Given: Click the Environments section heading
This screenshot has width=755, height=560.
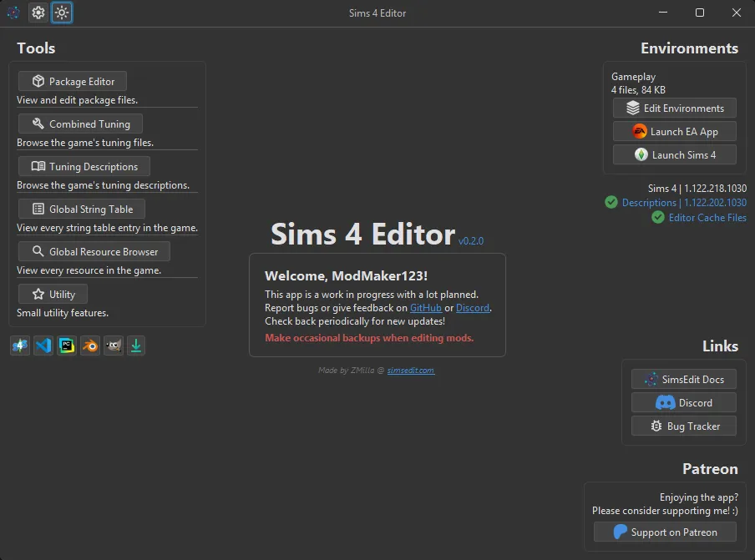Looking at the screenshot, I should 689,48.
